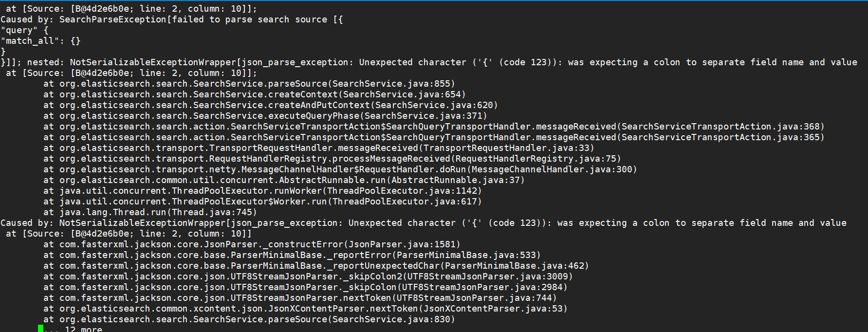This screenshot has height=332, width=868.
Task: Click the JsonParser._constructError stack frame
Action: point(252,244)
